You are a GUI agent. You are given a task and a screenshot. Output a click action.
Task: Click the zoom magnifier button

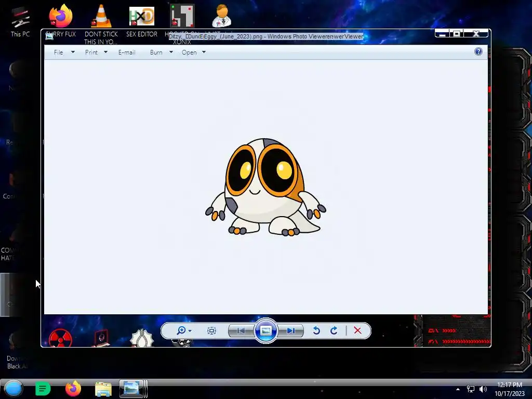pyautogui.click(x=181, y=330)
